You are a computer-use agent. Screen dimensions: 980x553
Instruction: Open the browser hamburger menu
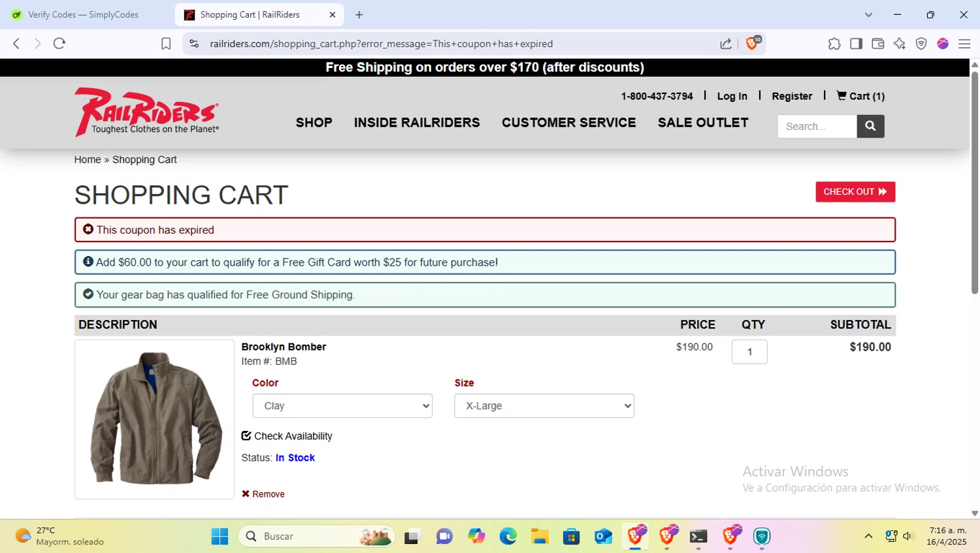(964, 44)
